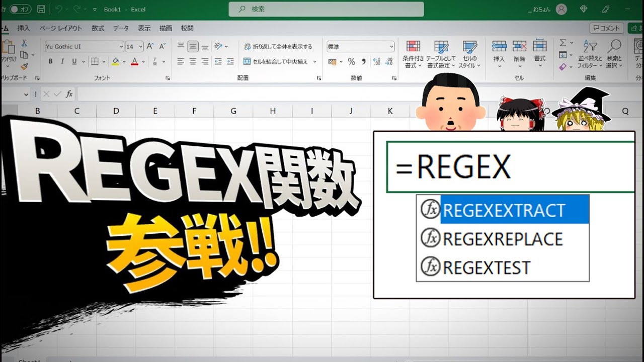The image size is (644, 362).
Task: Select REGEXTEST in the autocomplete list
Action: (x=503, y=267)
